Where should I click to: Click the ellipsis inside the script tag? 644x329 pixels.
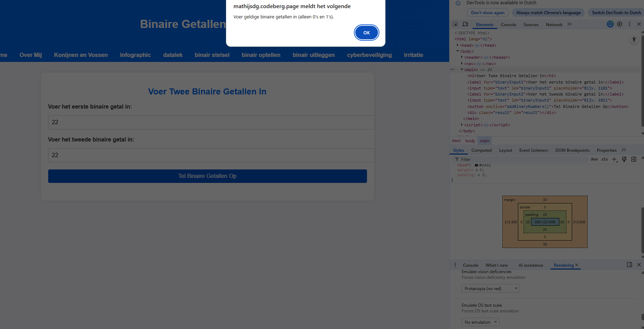point(486,125)
